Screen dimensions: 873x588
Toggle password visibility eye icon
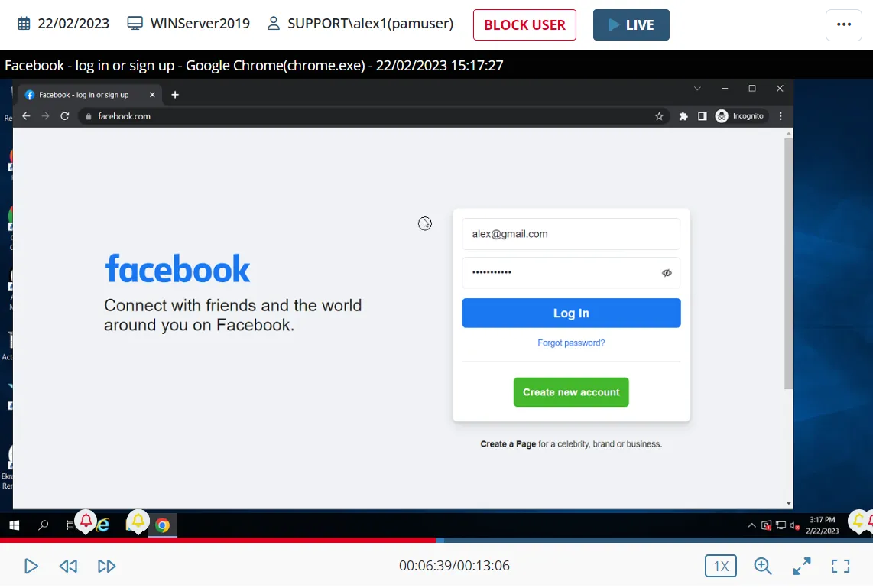pyautogui.click(x=667, y=273)
